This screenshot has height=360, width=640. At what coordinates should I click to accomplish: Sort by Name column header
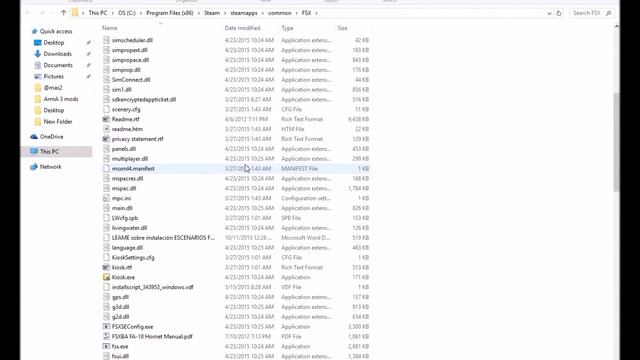pos(110,28)
